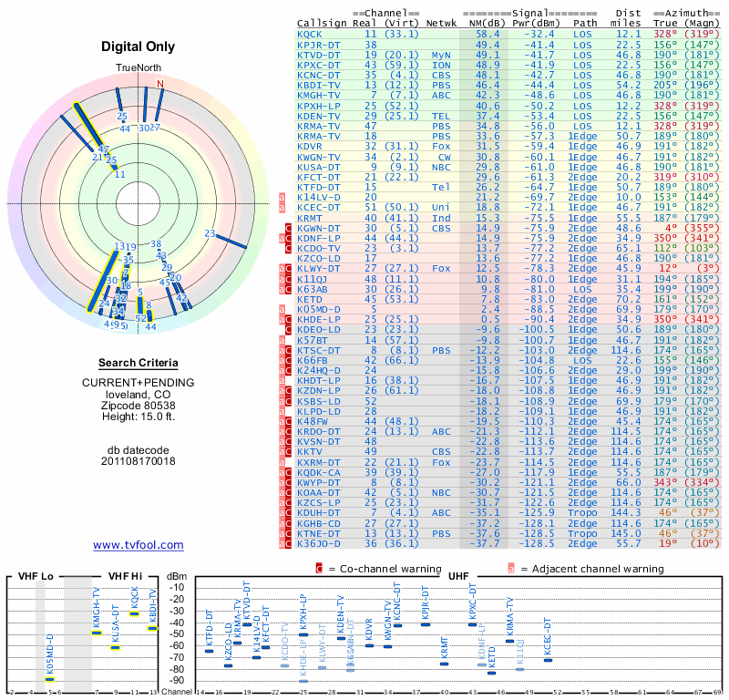Click the adjacent warning badge beside K14LV-D row

282,197
